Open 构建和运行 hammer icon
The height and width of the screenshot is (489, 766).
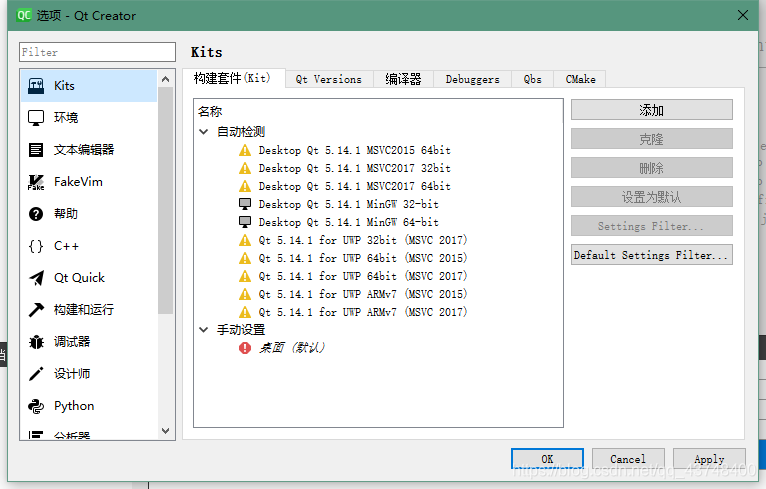pos(36,310)
